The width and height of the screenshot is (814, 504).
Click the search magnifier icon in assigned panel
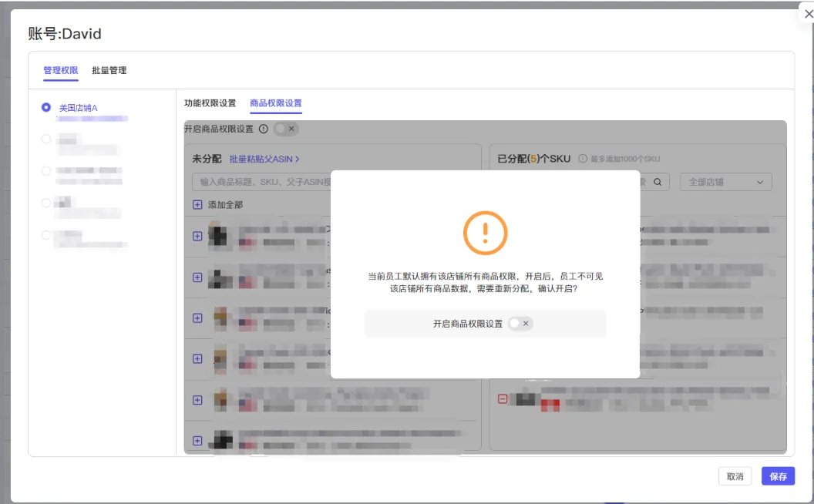click(x=658, y=182)
